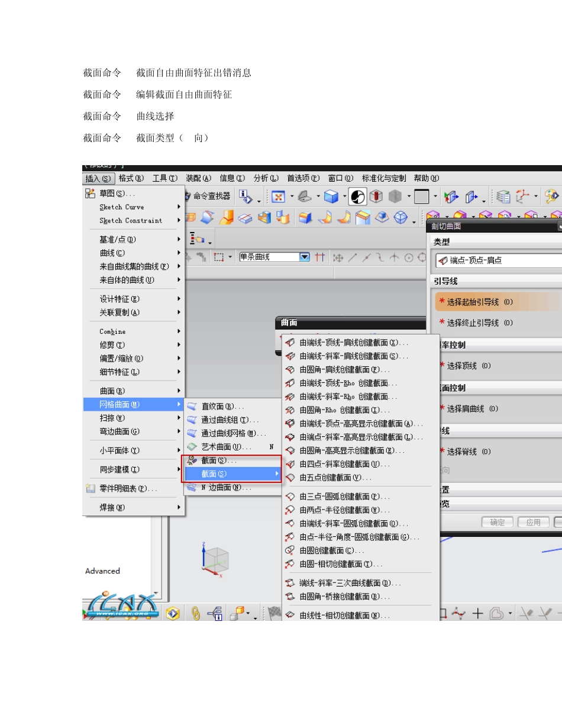This screenshot has height=728, width=562.
Task: Expand the 设计特征(E) submenu
Action: coord(134,299)
